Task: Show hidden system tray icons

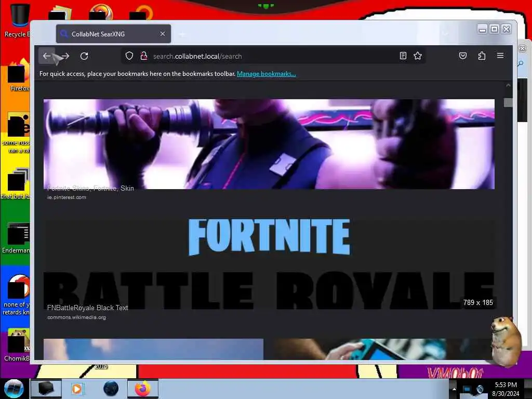Action: click(454, 389)
